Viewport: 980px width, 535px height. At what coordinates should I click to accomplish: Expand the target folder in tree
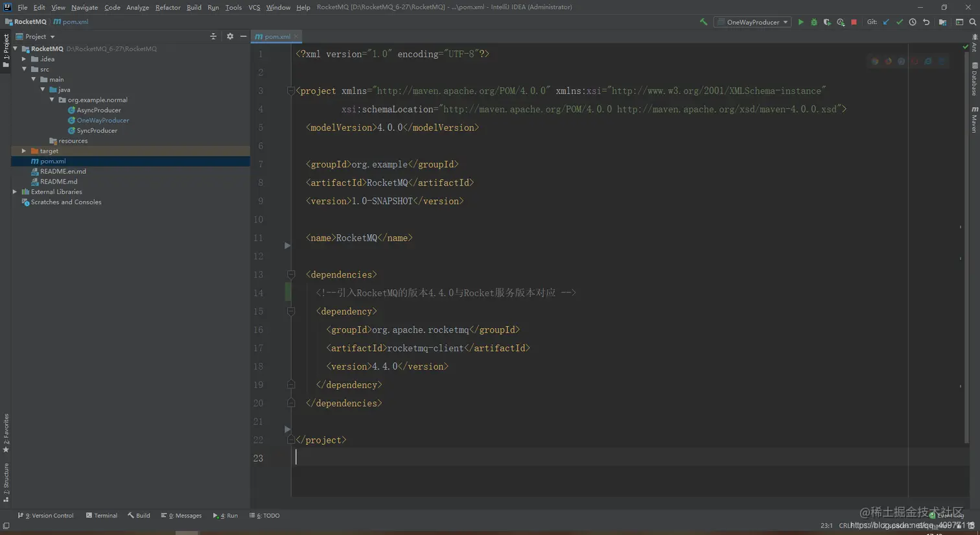click(x=24, y=151)
